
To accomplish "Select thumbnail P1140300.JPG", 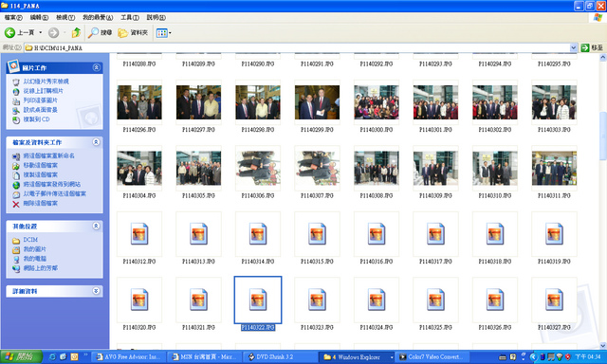I will click(x=377, y=102).
